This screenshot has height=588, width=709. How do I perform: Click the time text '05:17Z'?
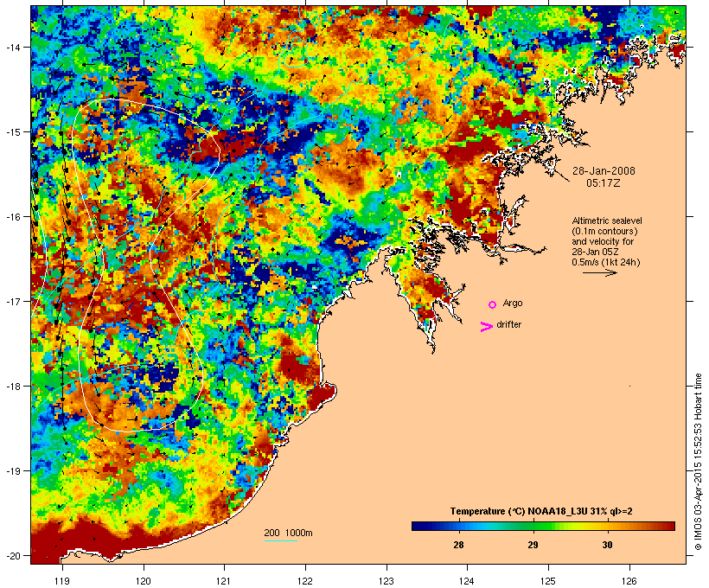click(x=604, y=183)
